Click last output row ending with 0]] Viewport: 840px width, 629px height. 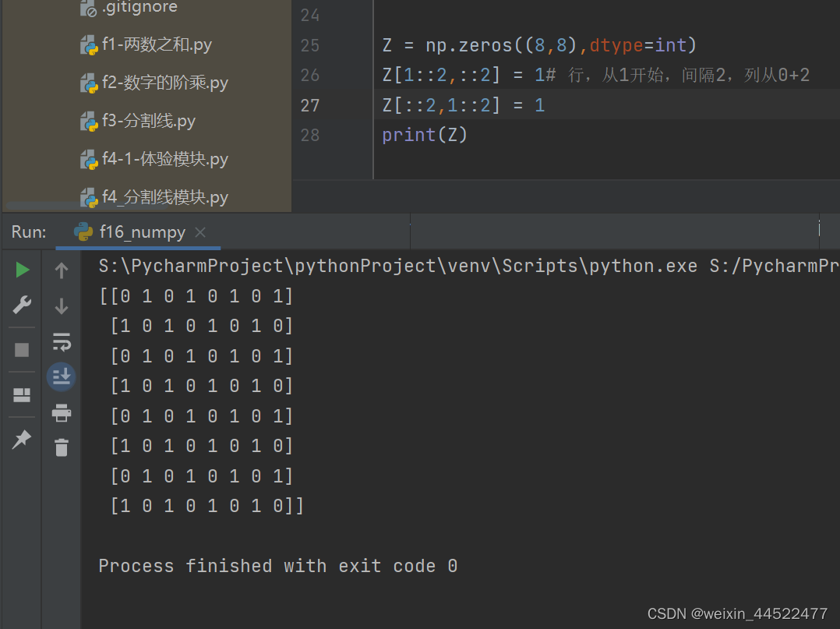pyautogui.click(x=206, y=505)
